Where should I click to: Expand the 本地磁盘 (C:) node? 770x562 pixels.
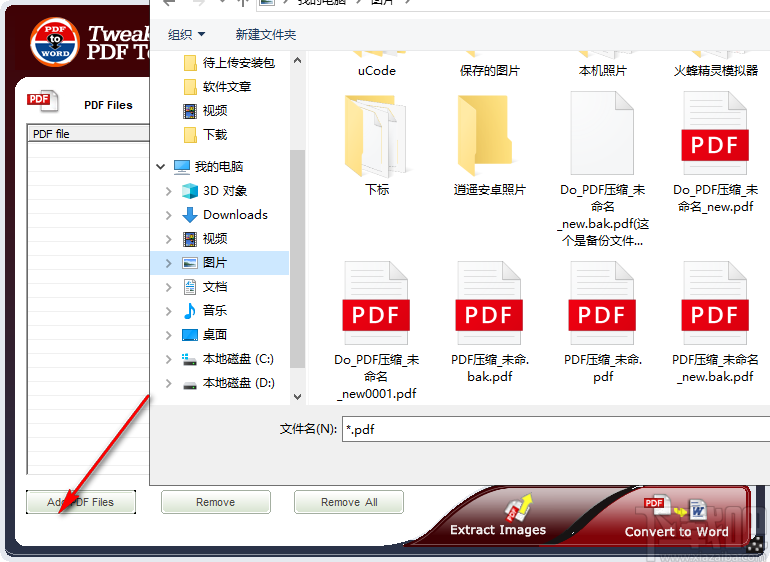pyautogui.click(x=168, y=359)
